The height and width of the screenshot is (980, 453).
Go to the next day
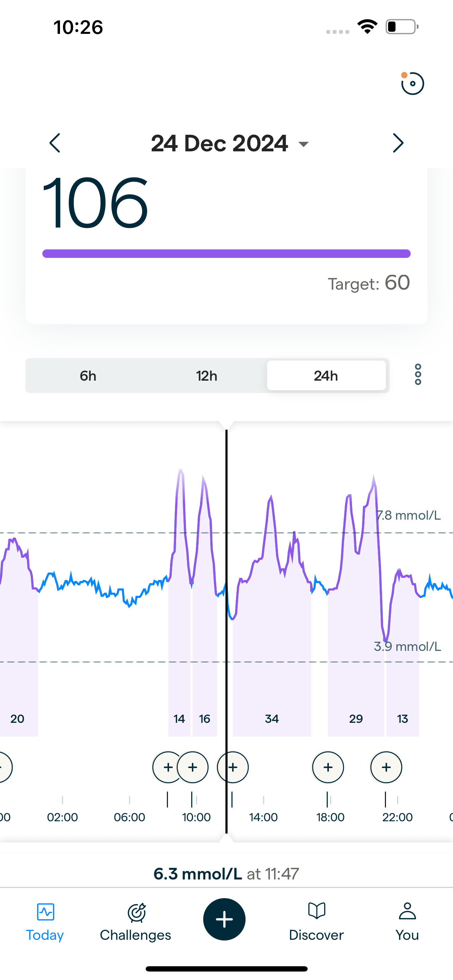coord(398,143)
